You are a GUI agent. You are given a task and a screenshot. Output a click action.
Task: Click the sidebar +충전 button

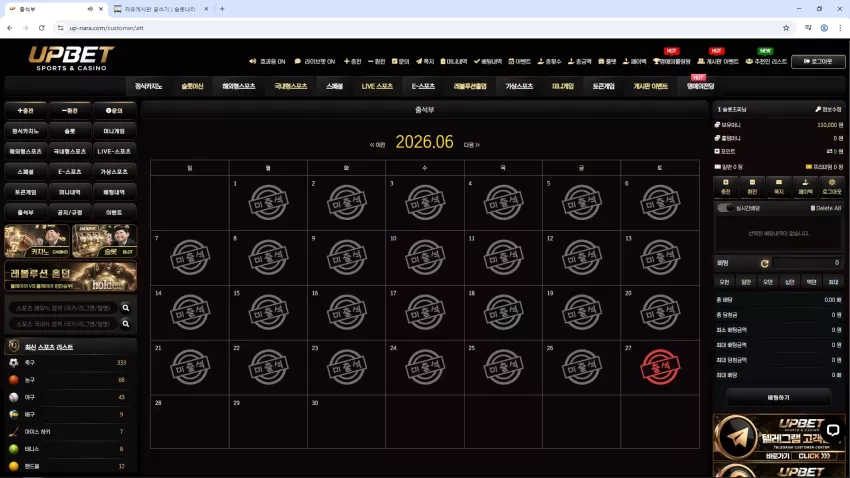tap(25, 111)
